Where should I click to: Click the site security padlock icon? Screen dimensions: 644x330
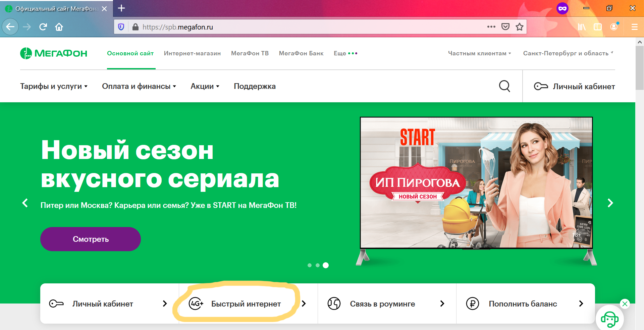(x=136, y=27)
